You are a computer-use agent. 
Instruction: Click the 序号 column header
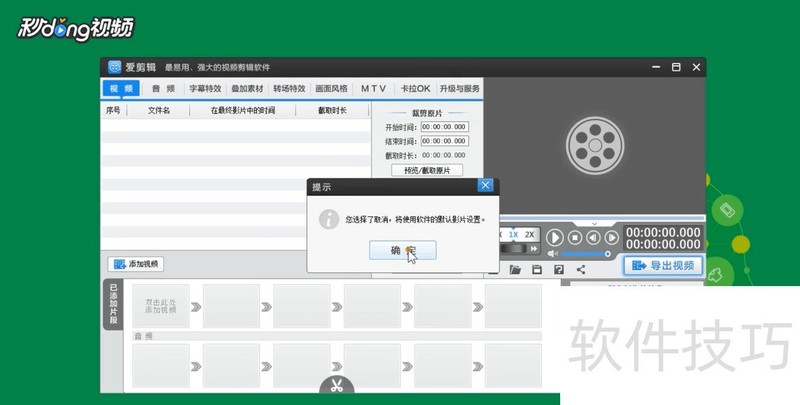pos(113,110)
